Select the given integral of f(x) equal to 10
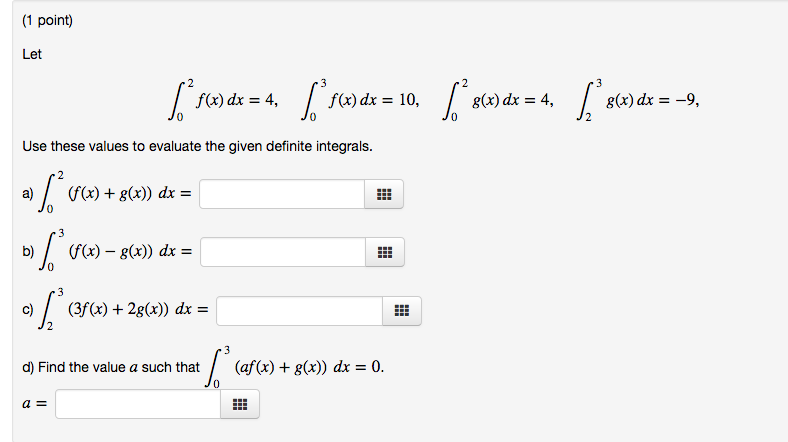The image size is (788, 442). click(360, 100)
